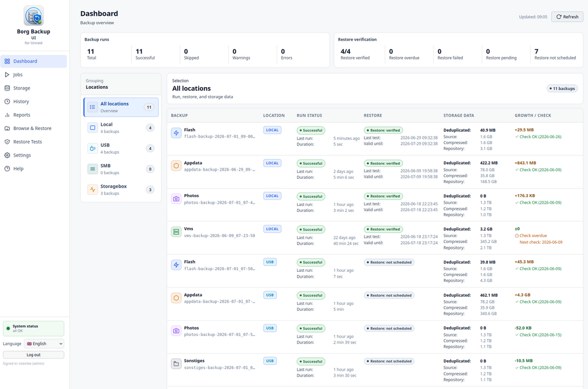588x389 pixels.
Task: Open the Language dropdown set to English
Action: point(44,344)
